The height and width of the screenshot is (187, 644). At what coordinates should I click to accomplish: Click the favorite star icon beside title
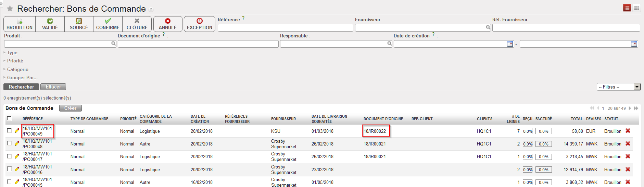point(10,9)
